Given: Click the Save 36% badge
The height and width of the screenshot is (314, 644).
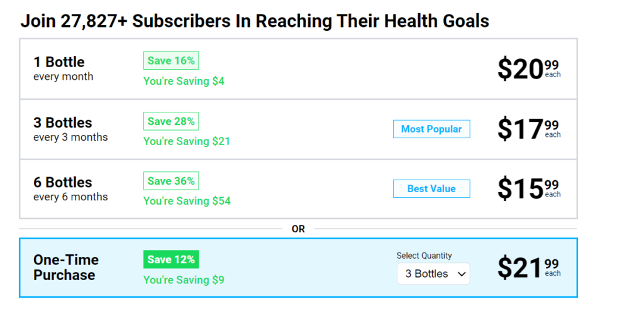Looking at the screenshot, I should 171,181.
